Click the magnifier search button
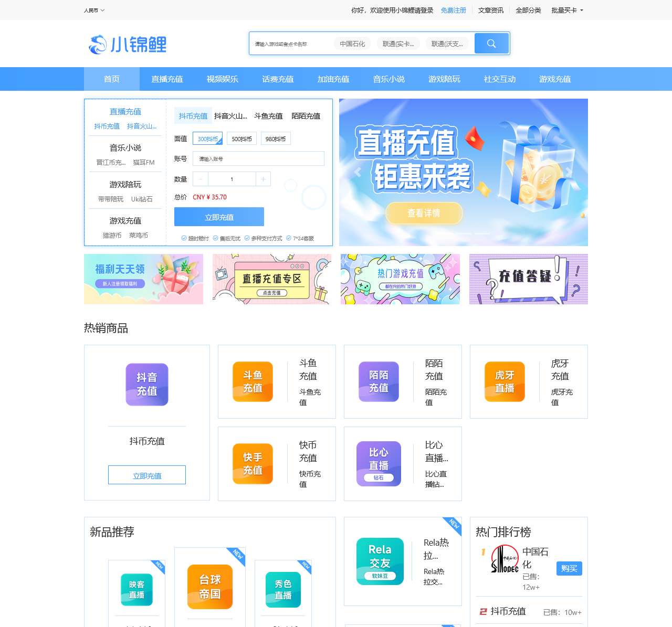 pos(491,44)
